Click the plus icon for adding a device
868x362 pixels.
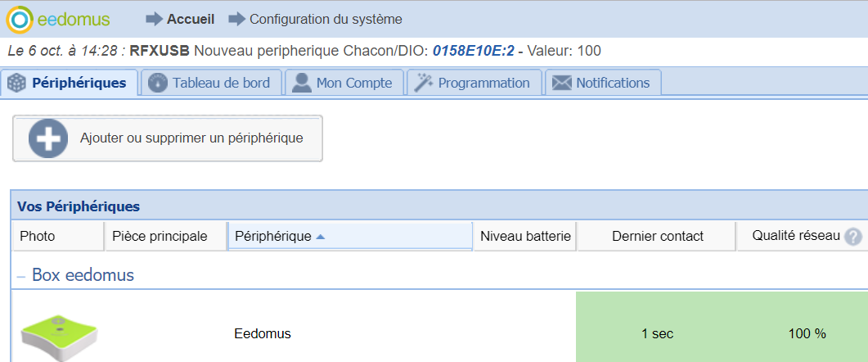49,138
